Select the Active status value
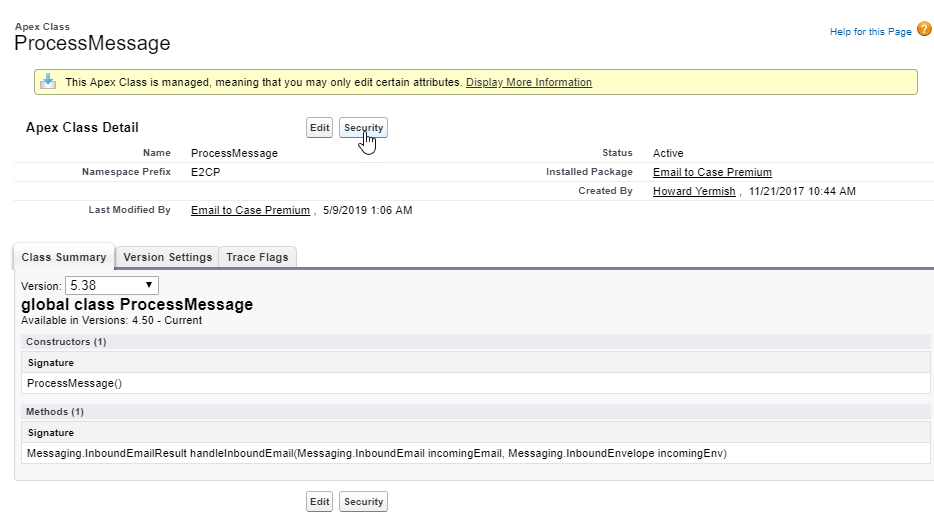 click(x=668, y=153)
